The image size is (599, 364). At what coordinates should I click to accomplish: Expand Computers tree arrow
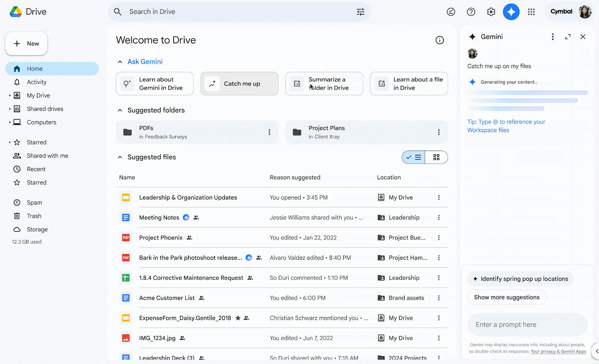point(9,122)
